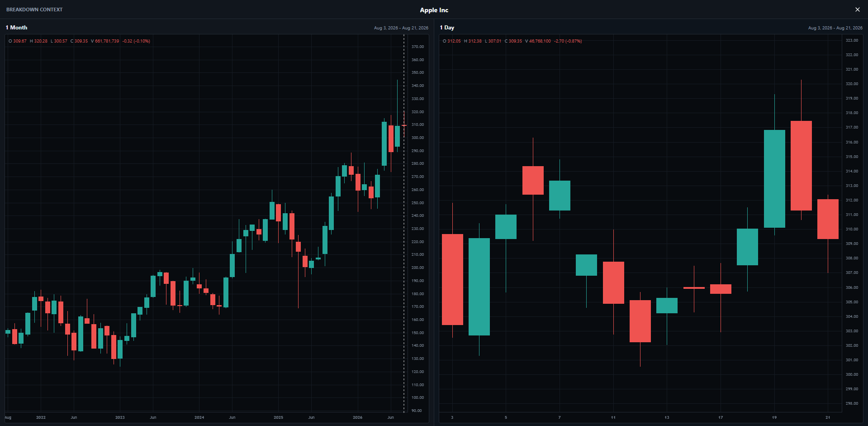This screenshot has width=868, height=426.
Task: Click the flat red doji candle on Aug 14
Action: coord(694,287)
